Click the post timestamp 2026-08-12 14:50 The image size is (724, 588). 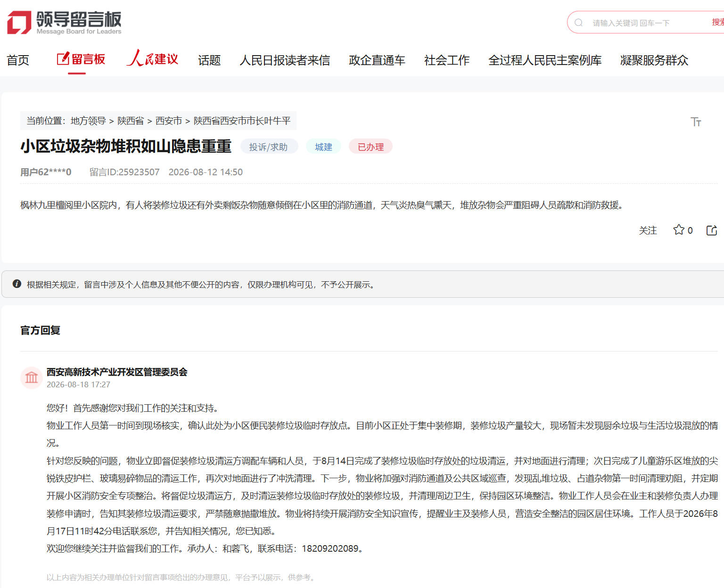pyautogui.click(x=206, y=172)
